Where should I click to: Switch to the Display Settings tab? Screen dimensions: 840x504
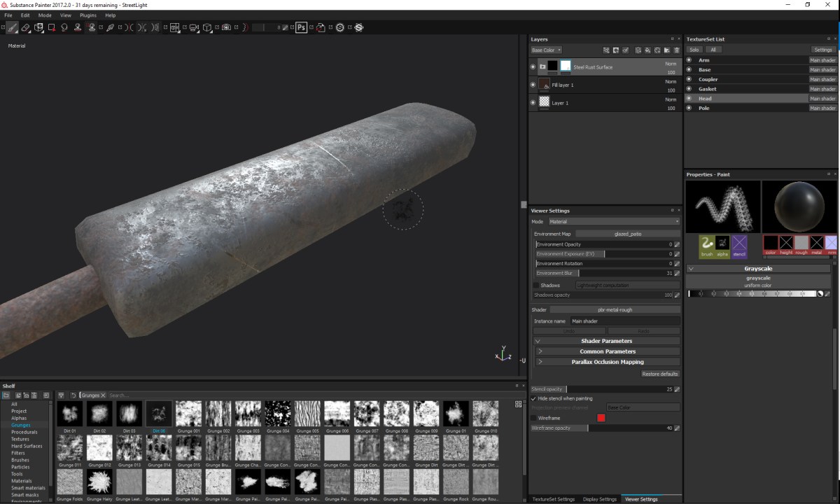pyautogui.click(x=599, y=499)
